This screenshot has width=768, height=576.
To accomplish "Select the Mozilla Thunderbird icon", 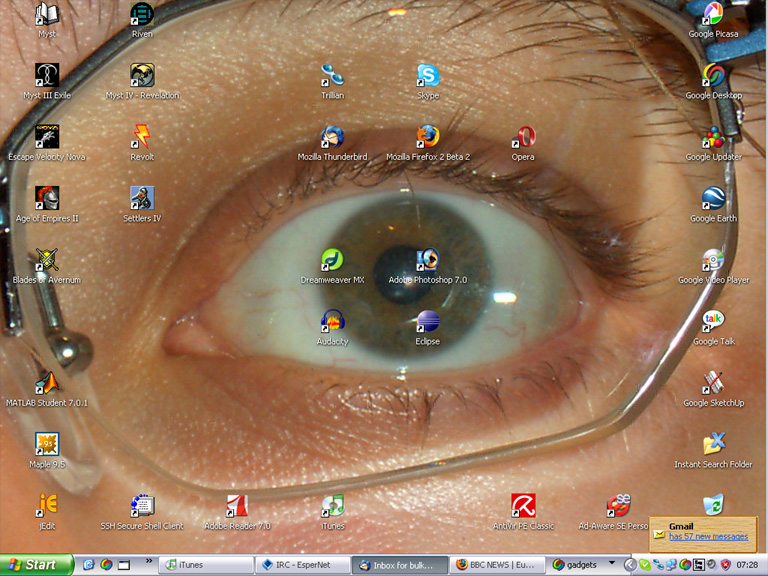I will (x=333, y=144).
